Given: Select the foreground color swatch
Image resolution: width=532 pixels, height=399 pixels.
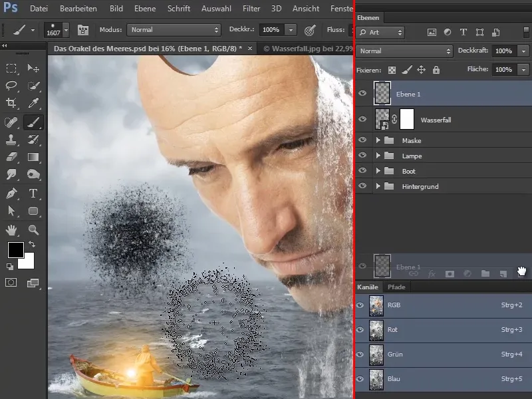Looking at the screenshot, I should 15,250.
